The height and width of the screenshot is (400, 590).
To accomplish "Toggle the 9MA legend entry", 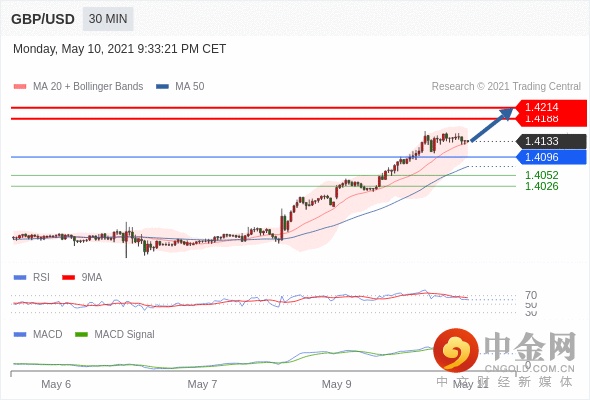I will [82, 277].
